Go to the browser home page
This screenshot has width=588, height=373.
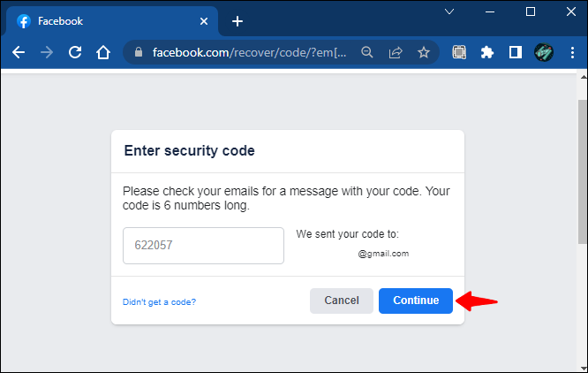(103, 52)
